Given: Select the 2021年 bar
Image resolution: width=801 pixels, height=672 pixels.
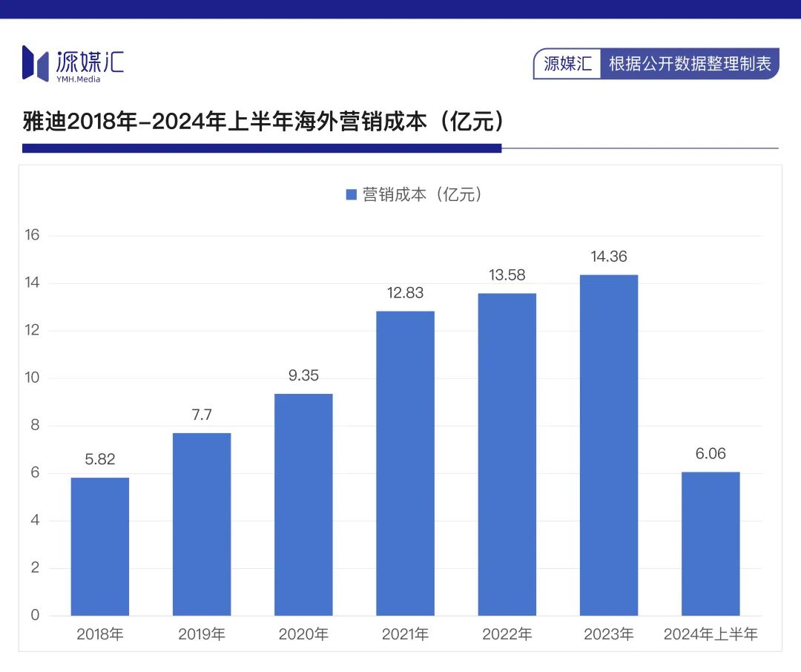Looking at the screenshot, I should tap(405, 463).
